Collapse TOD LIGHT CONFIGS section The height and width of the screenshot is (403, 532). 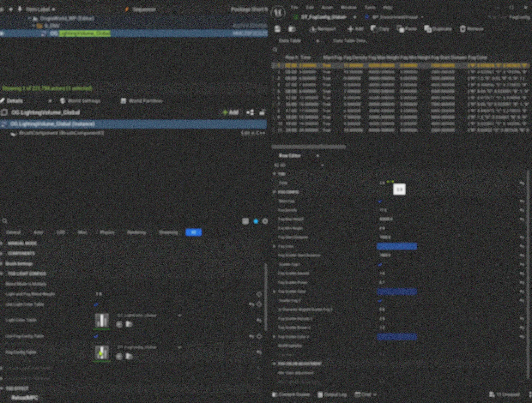tap(1, 274)
